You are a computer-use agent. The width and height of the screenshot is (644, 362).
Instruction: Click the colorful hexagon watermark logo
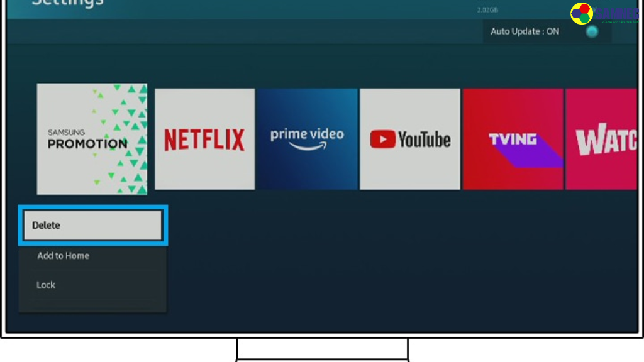(x=582, y=13)
